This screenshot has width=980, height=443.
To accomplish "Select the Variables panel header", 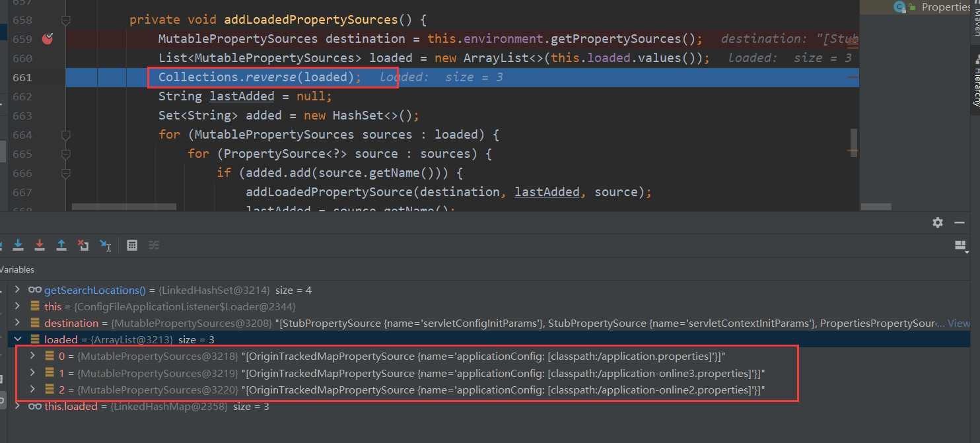I will pos(17,270).
